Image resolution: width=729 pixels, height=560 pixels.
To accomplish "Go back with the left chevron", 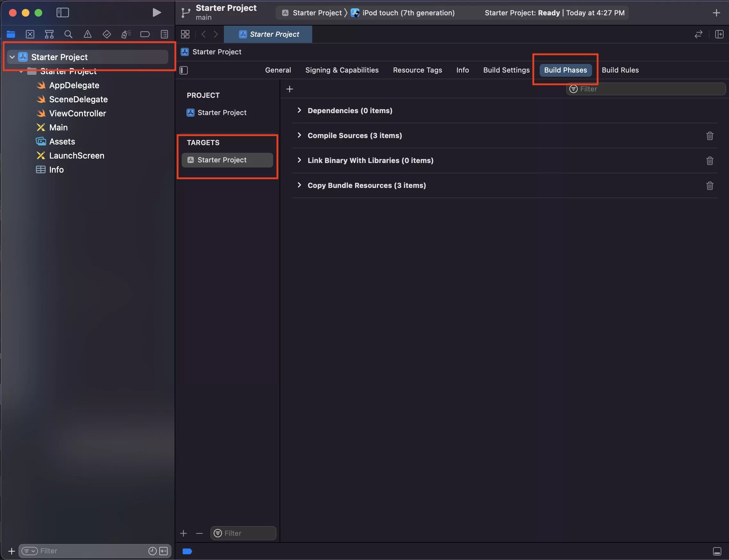I will coord(203,34).
